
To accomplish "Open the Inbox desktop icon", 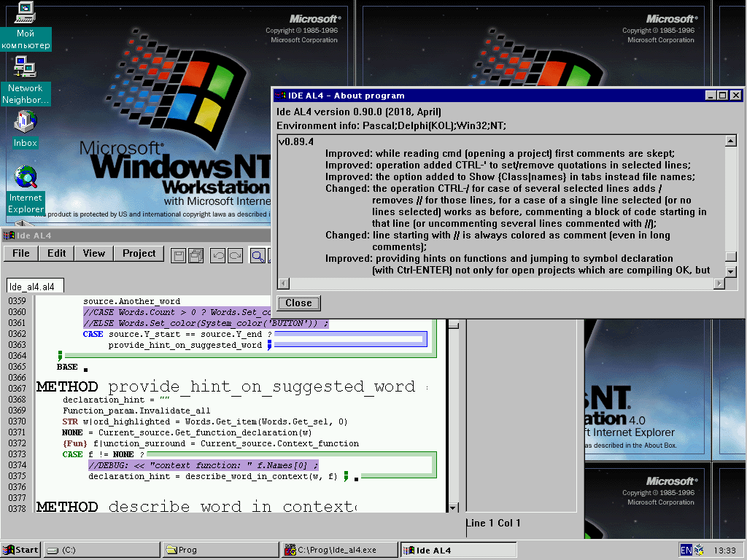I will pyautogui.click(x=26, y=130).
